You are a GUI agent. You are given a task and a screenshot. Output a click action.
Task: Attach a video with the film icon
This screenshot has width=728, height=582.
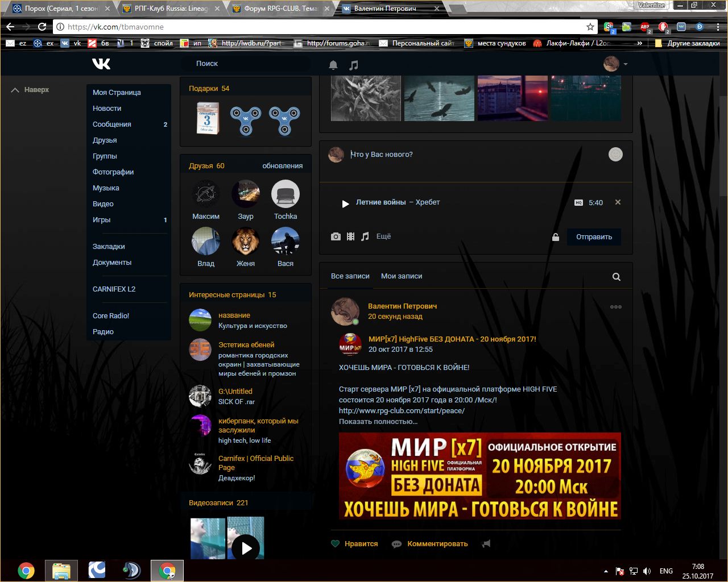(x=350, y=236)
